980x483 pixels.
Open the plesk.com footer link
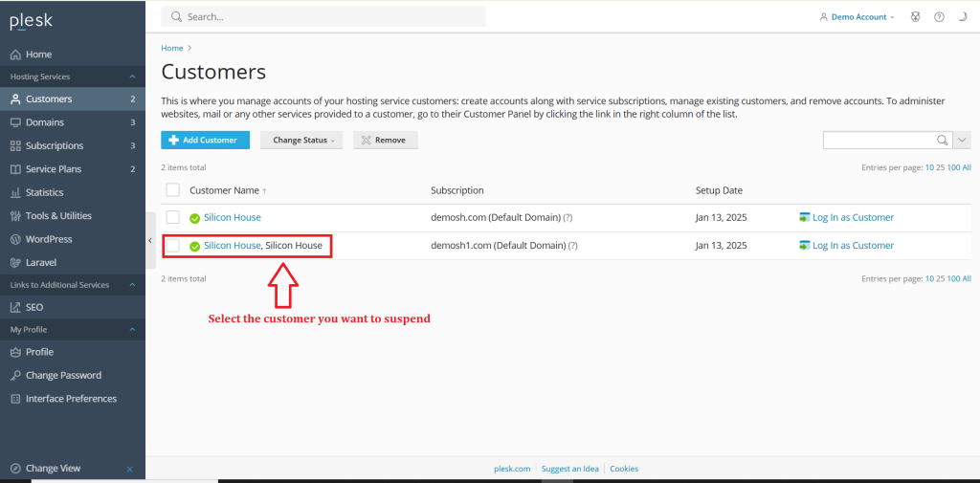512,469
